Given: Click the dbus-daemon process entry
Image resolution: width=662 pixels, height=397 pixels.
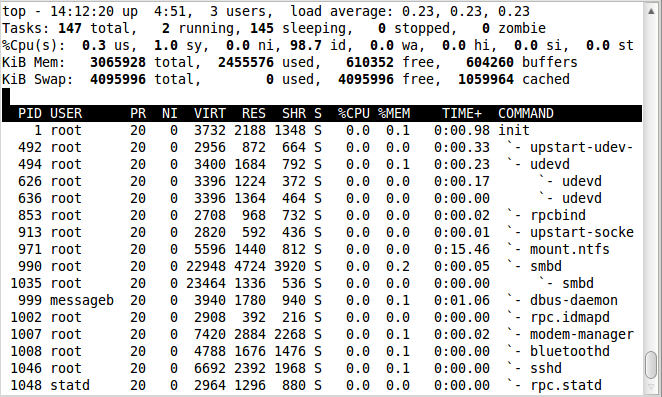Looking at the screenshot, I should click(574, 300).
